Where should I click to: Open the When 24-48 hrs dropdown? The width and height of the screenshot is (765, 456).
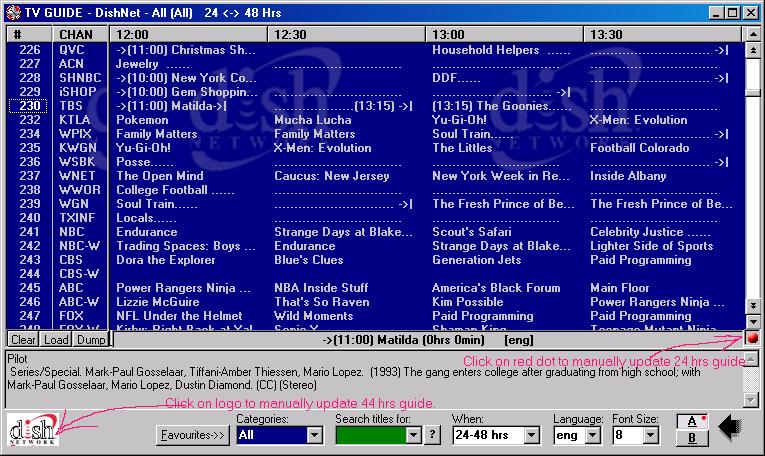coord(531,435)
